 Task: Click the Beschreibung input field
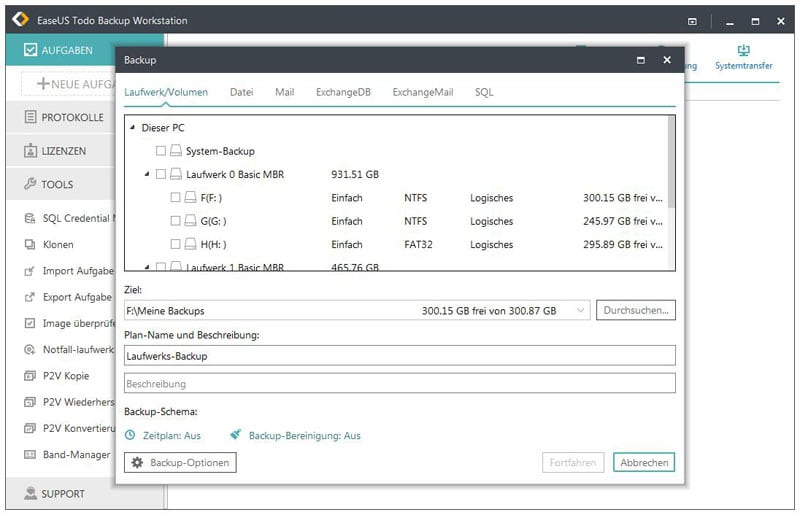click(x=399, y=383)
